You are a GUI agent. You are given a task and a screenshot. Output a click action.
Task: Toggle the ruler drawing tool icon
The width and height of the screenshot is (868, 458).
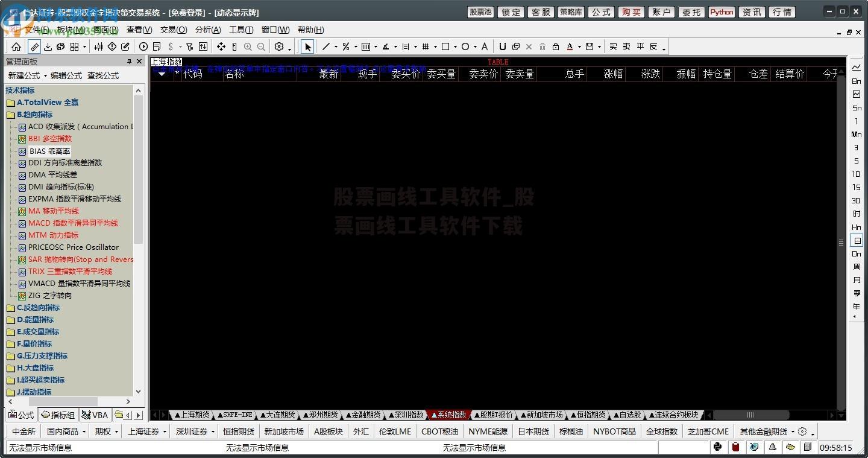pos(35,46)
